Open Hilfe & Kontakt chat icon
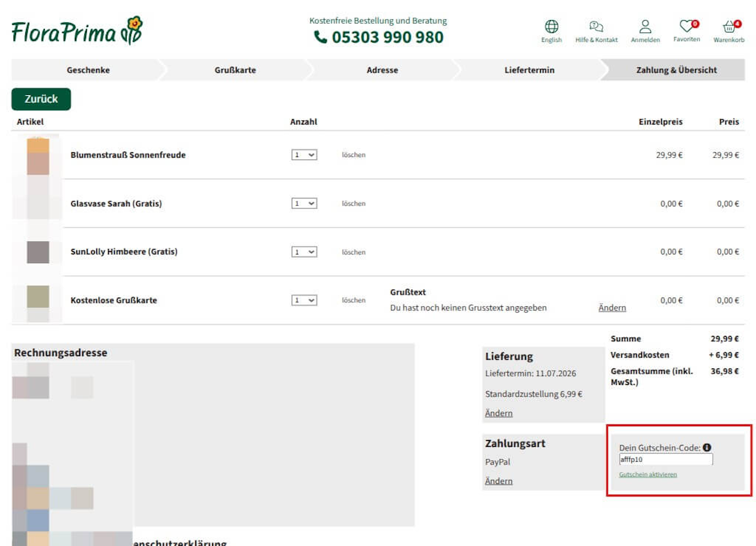This screenshot has height=546, width=756. click(x=596, y=27)
